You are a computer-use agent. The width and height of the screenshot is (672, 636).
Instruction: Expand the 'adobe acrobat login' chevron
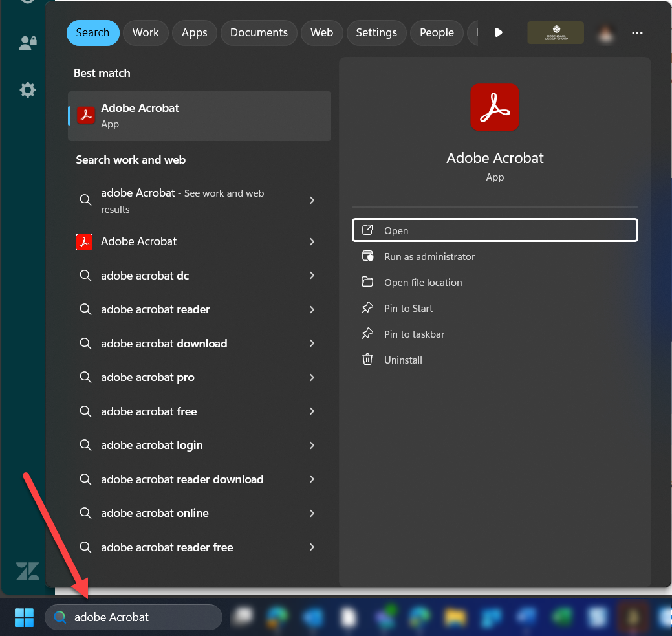click(312, 446)
